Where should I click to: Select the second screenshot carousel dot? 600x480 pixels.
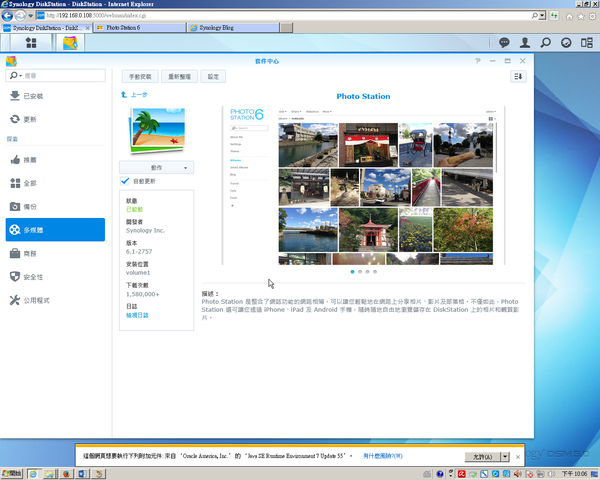(360, 271)
